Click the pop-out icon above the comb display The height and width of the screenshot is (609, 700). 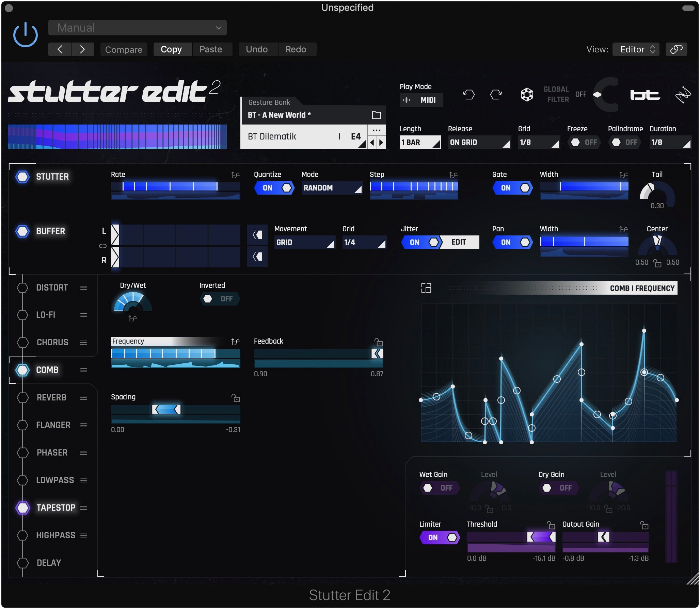click(x=427, y=288)
